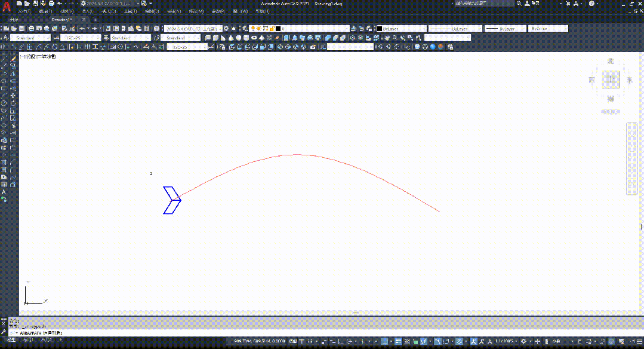Open the multileader style Standard dropdown
Image resolution: width=644 pixels, height=349 pixels.
(x=180, y=38)
